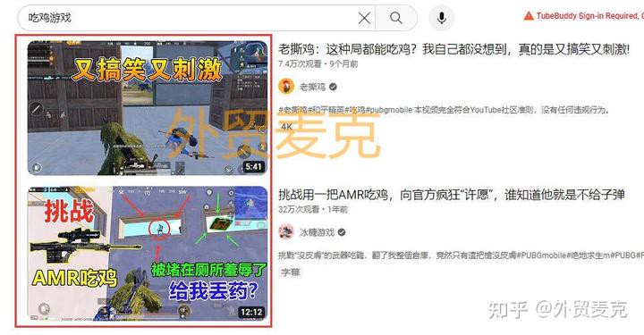The height and width of the screenshot is (335, 644).
Task: Start voice search with the microphone icon
Action: (x=442, y=18)
